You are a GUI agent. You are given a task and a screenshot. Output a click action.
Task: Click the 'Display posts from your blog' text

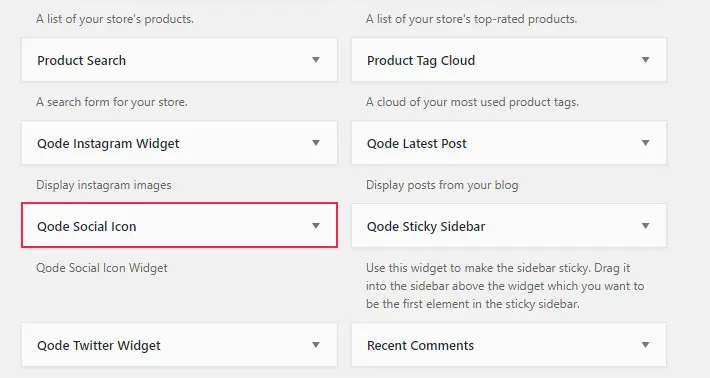point(442,185)
